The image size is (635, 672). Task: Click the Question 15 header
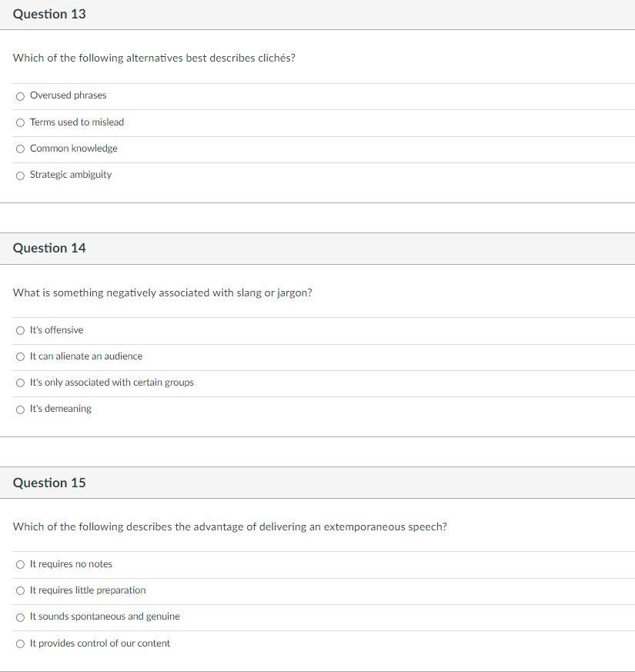49,483
